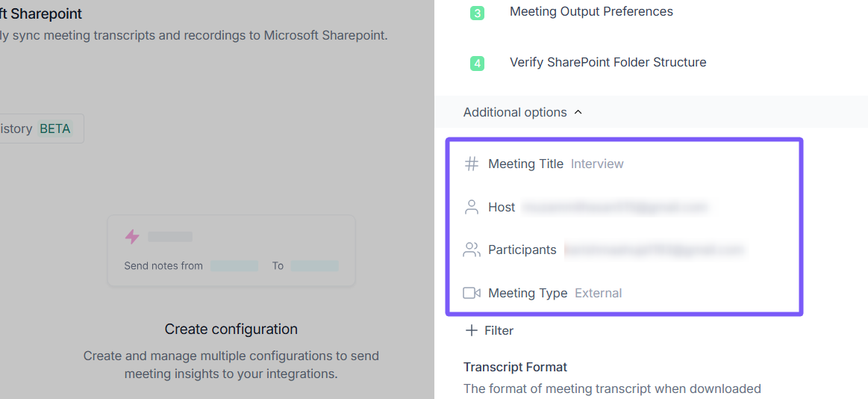Click the Additional options section label
Viewport: 868px width, 399px height.
tap(515, 113)
